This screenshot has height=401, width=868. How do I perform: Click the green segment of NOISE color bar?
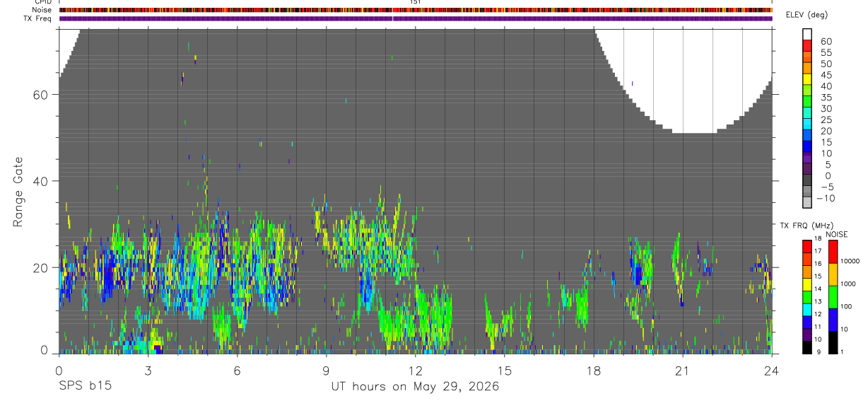(x=834, y=297)
